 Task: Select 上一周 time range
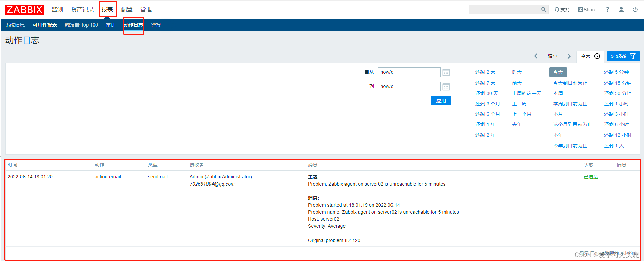[x=519, y=104]
